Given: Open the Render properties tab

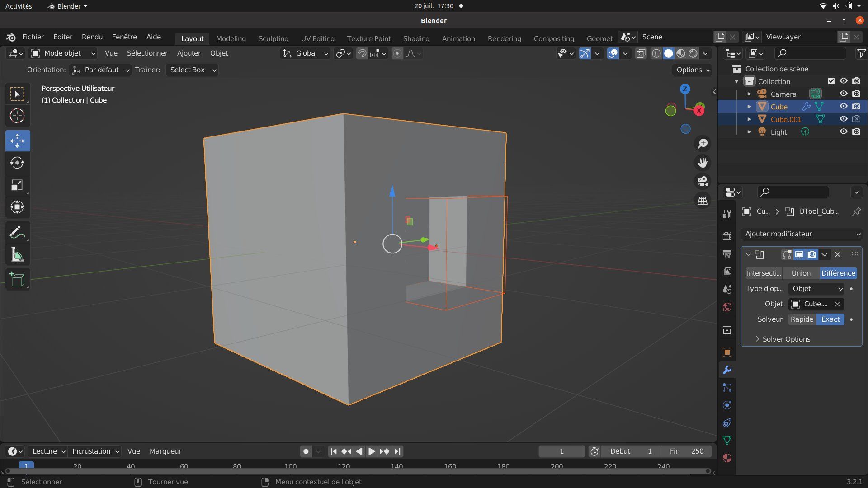Looking at the screenshot, I should tap(727, 236).
